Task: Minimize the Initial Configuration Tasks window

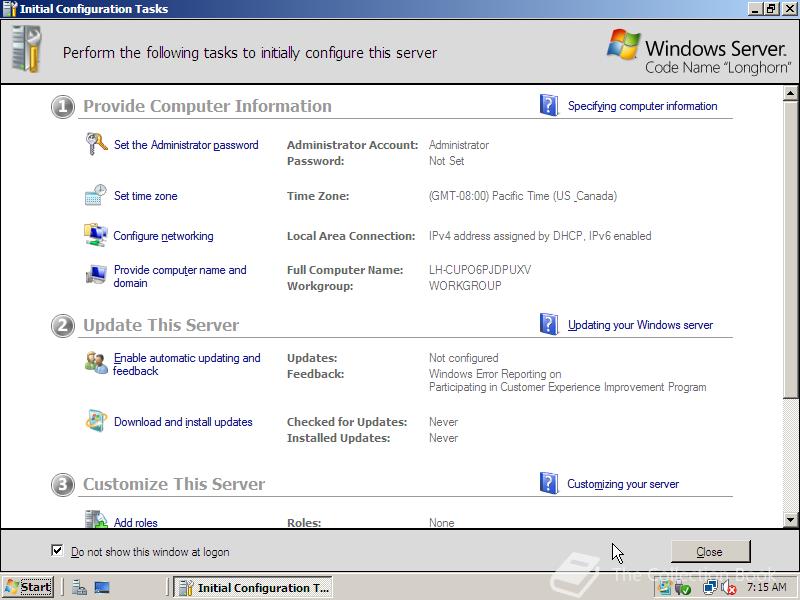Action: [756, 9]
